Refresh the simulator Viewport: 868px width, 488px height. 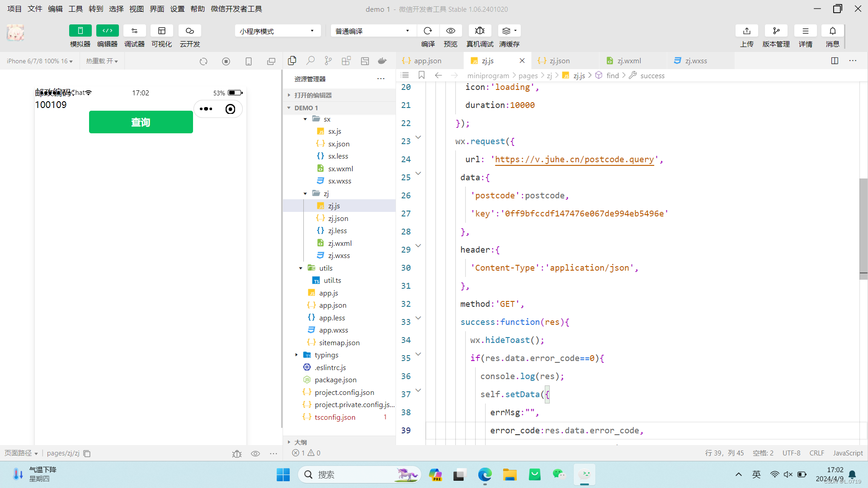click(203, 61)
